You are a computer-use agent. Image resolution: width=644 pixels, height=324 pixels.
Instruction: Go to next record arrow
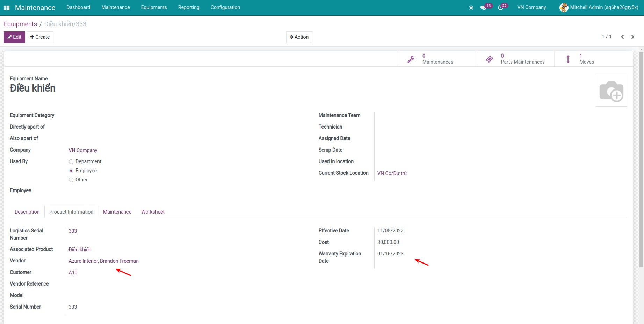click(632, 37)
